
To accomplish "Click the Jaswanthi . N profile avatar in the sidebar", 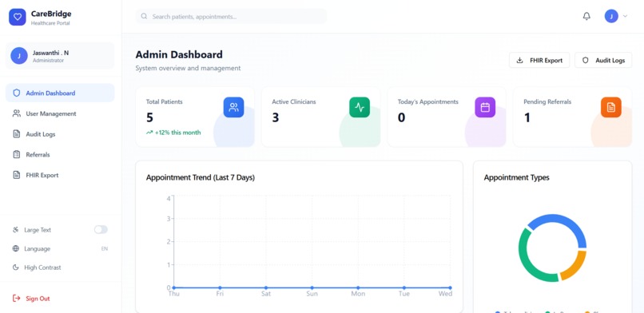I will pyautogui.click(x=19, y=56).
